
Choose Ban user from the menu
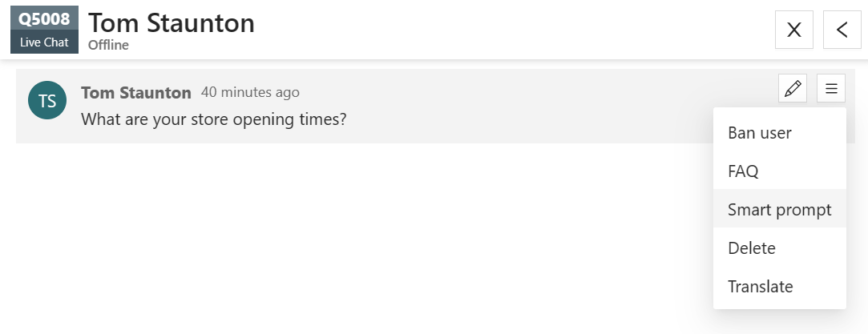point(760,133)
